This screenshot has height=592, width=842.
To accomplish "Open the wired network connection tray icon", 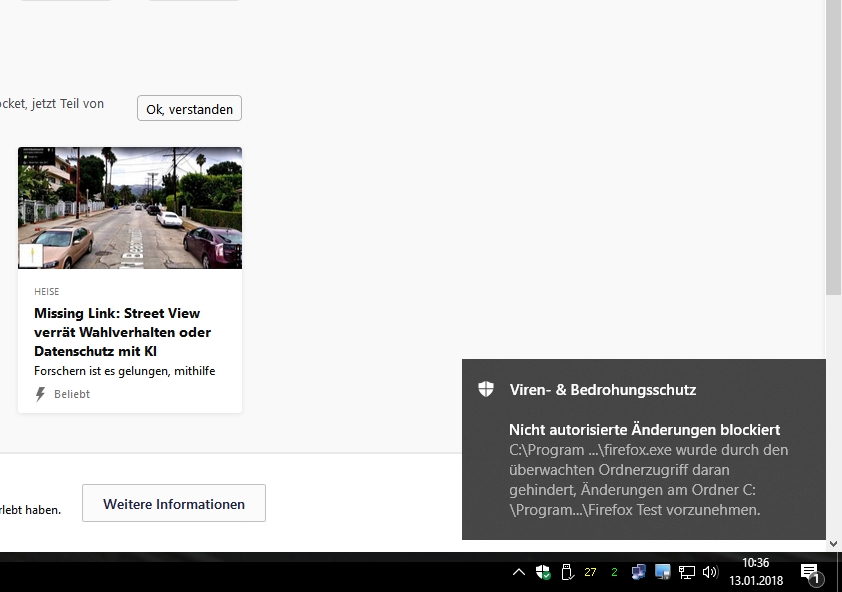I will [x=686, y=572].
